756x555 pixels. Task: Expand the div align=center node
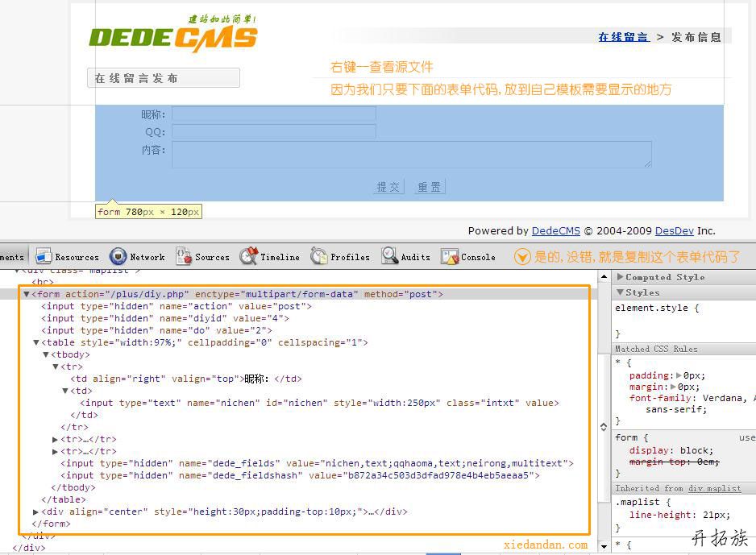pyautogui.click(x=35, y=512)
